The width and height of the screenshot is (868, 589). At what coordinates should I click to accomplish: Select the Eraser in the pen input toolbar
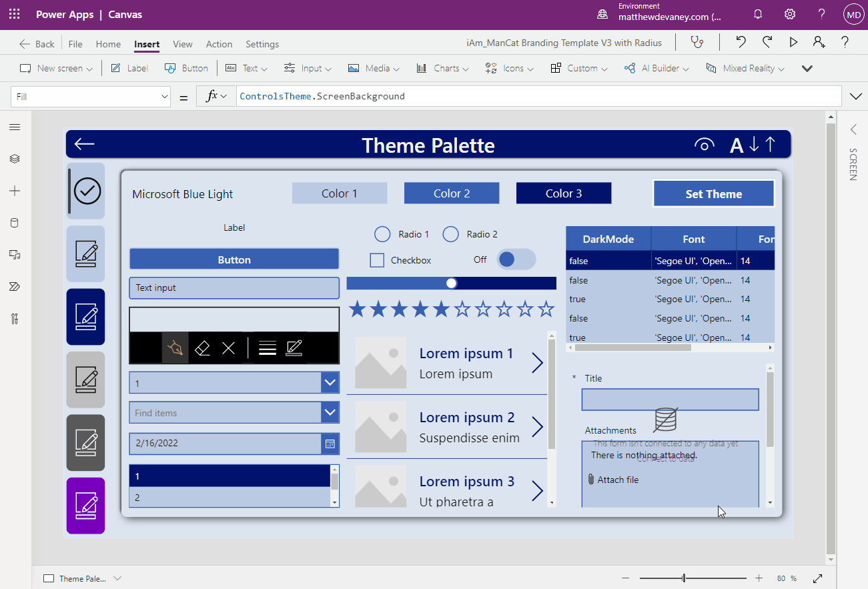tap(201, 348)
